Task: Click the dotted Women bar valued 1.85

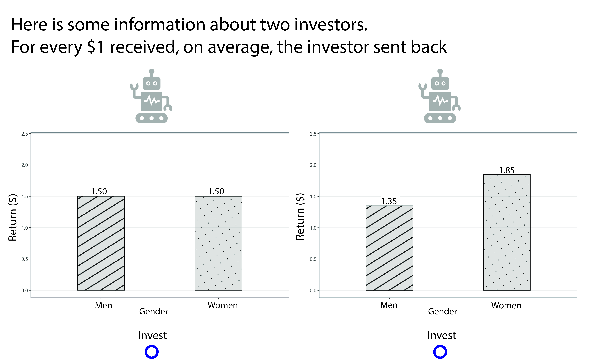Action: tap(506, 232)
